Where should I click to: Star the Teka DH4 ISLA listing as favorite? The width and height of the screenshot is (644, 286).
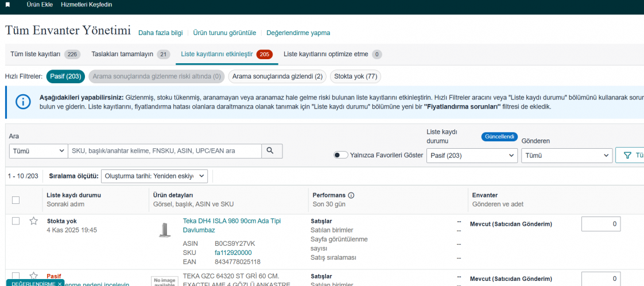[x=33, y=221]
